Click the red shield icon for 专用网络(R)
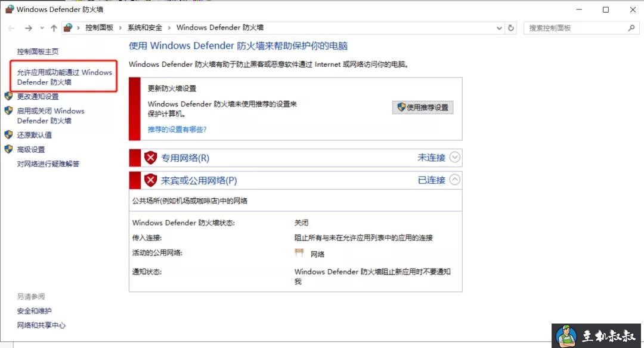 pyautogui.click(x=151, y=158)
